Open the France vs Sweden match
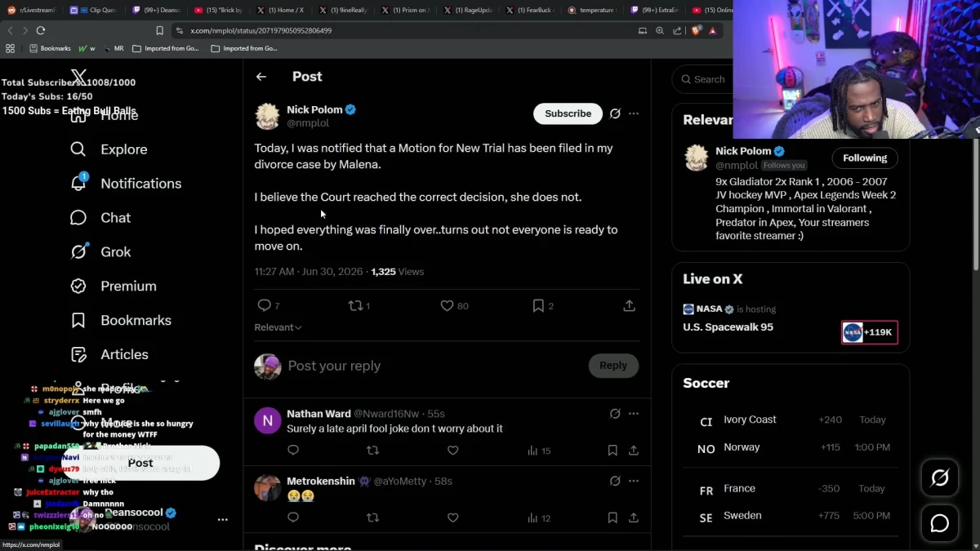Screen dimensions: 980x551 pos(791,502)
